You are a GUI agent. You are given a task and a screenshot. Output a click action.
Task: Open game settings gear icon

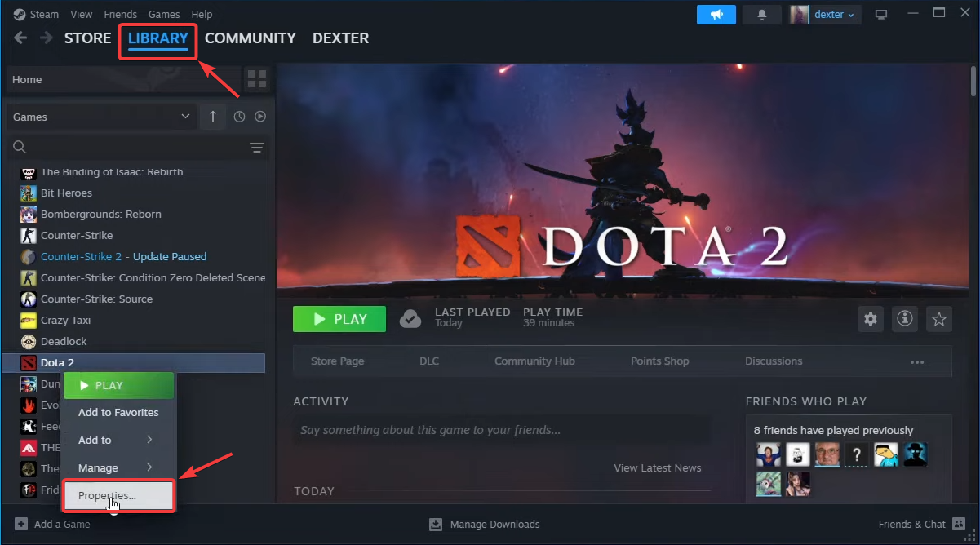[x=871, y=319]
